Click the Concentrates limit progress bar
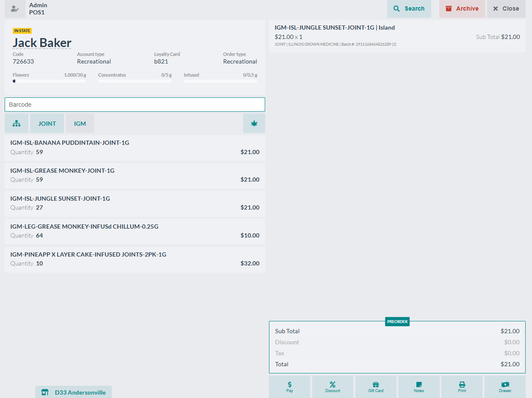 coord(135,81)
